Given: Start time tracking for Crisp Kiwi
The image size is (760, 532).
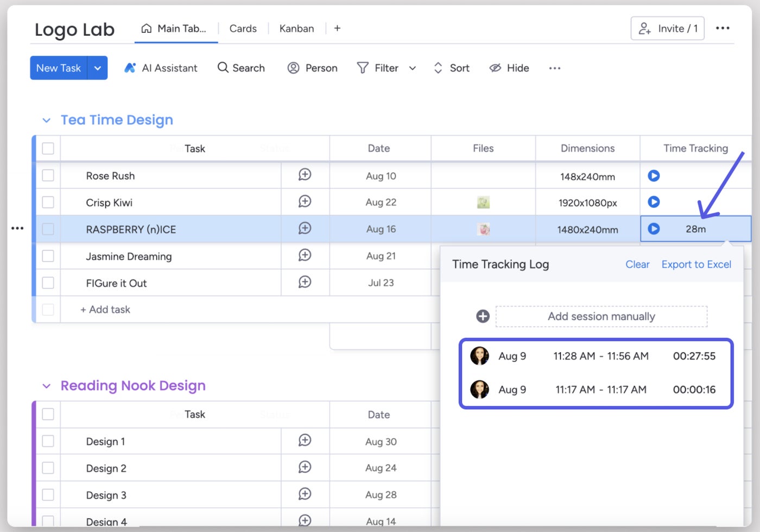Looking at the screenshot, I should [x=654, y=202].
